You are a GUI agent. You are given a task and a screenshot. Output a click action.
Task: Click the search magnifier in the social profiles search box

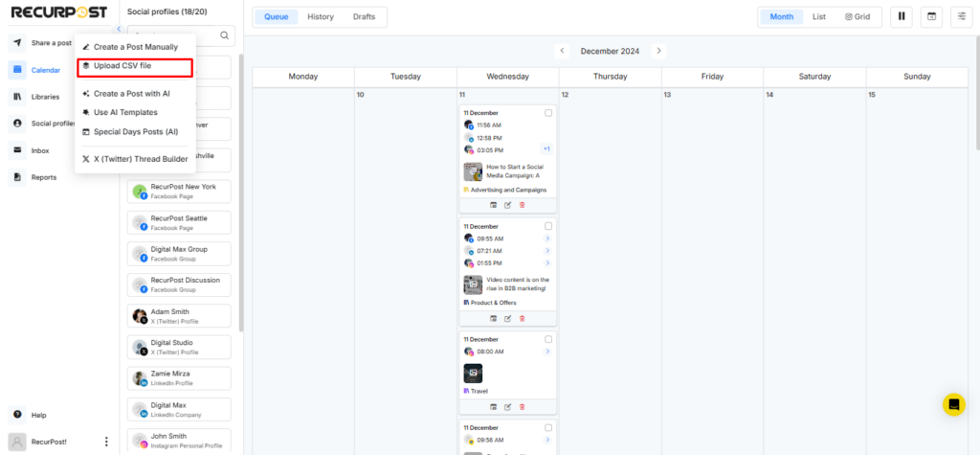click(x=224, y=35)
